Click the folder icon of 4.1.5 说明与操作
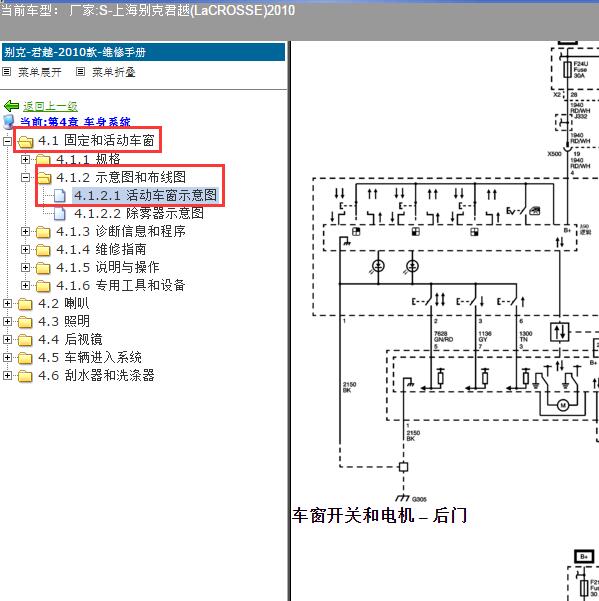This screenshot has height=601, width=599. point(43,268)
